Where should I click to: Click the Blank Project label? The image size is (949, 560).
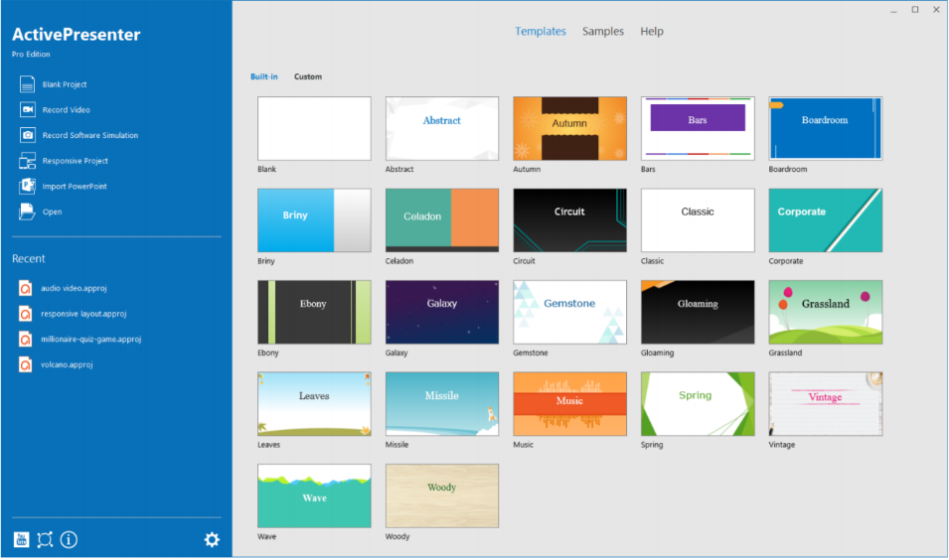65,84
